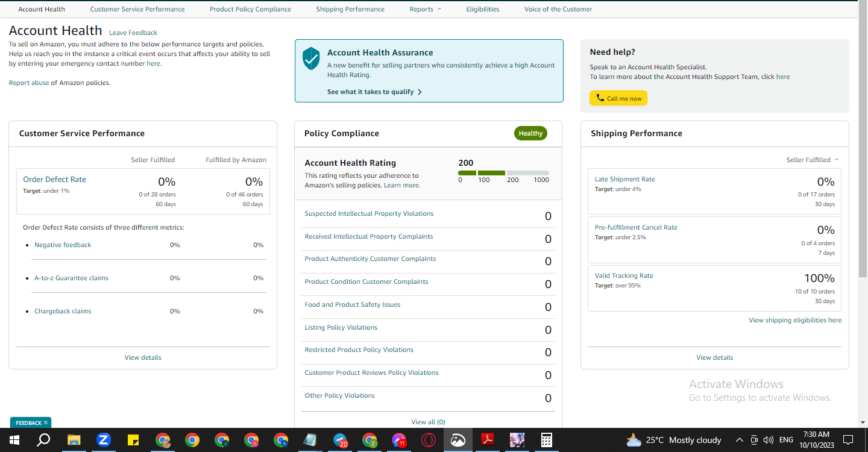Click Learn more about Account Health Rating
868x452 pixels.
tap(401, 185)
